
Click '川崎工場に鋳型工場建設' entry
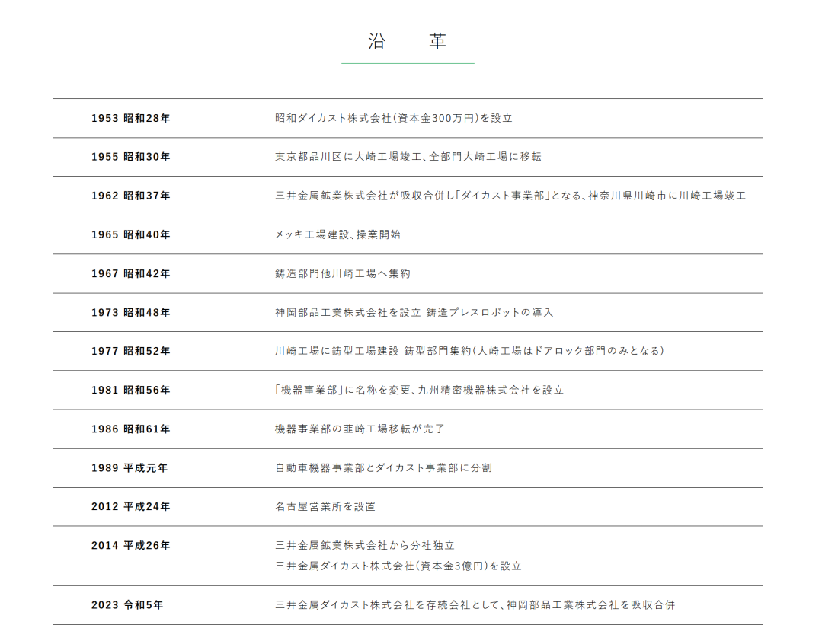coord(337,352)
